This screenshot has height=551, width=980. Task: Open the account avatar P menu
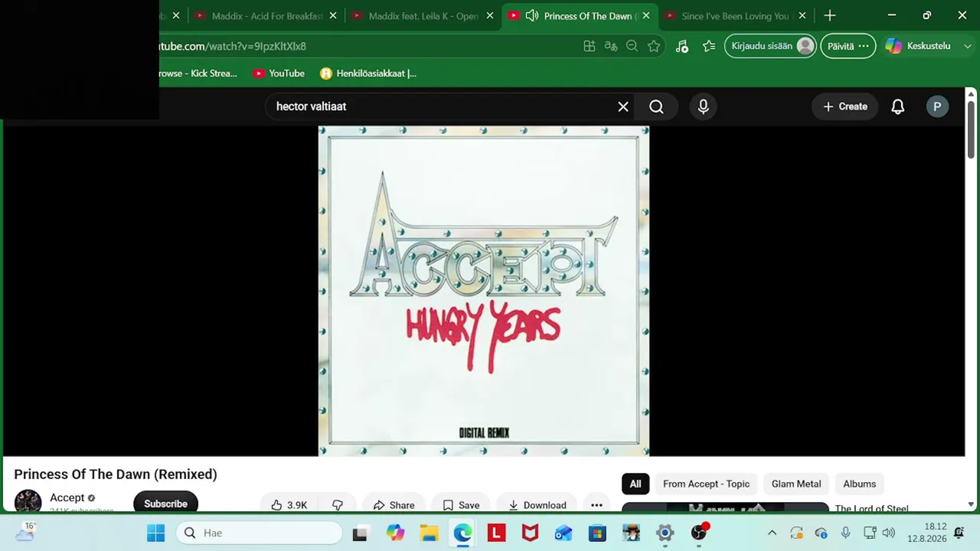pyautogui.click(x=937, y=107)
